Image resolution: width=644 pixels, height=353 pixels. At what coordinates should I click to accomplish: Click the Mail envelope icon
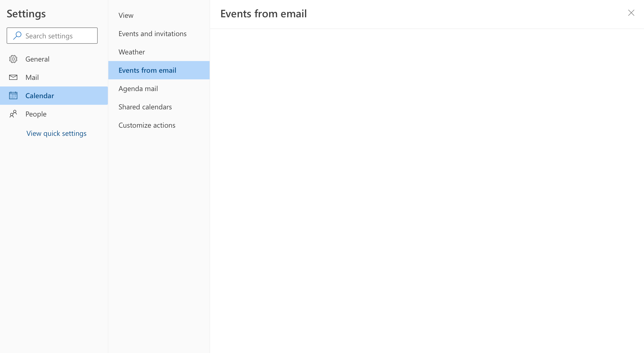(x=13, y=77)
